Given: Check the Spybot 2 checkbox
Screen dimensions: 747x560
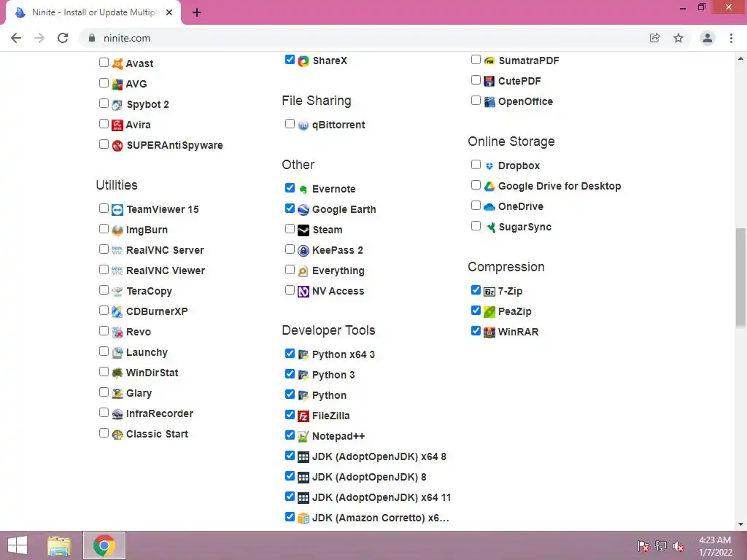Looking at the screenshot, I should point(104,104).
